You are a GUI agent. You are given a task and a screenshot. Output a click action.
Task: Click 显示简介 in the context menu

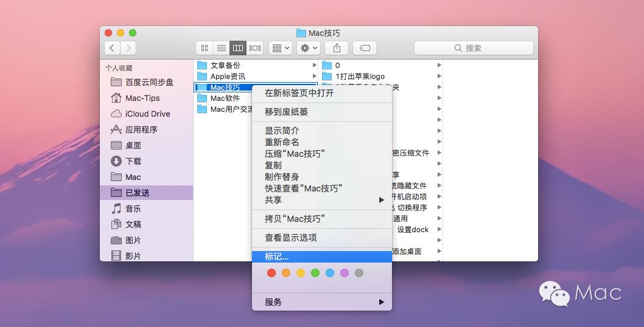282,131
